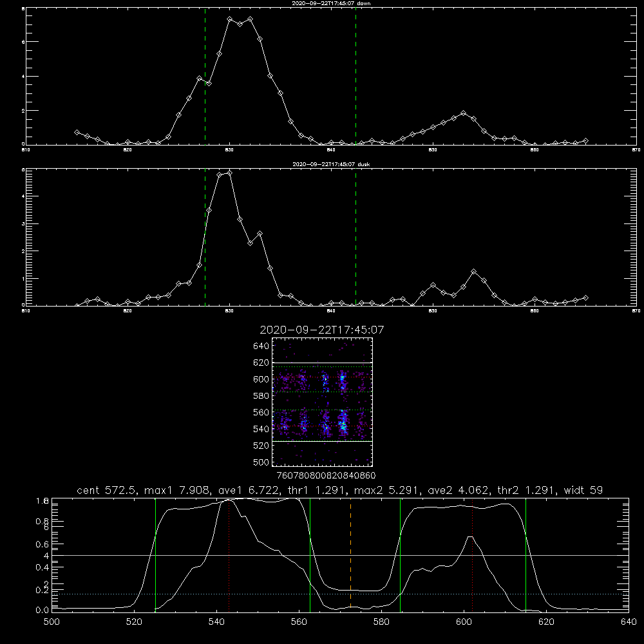644x644 pixels.
Task: Click the orange dashed center line in bottom plot
Action: 350,554
